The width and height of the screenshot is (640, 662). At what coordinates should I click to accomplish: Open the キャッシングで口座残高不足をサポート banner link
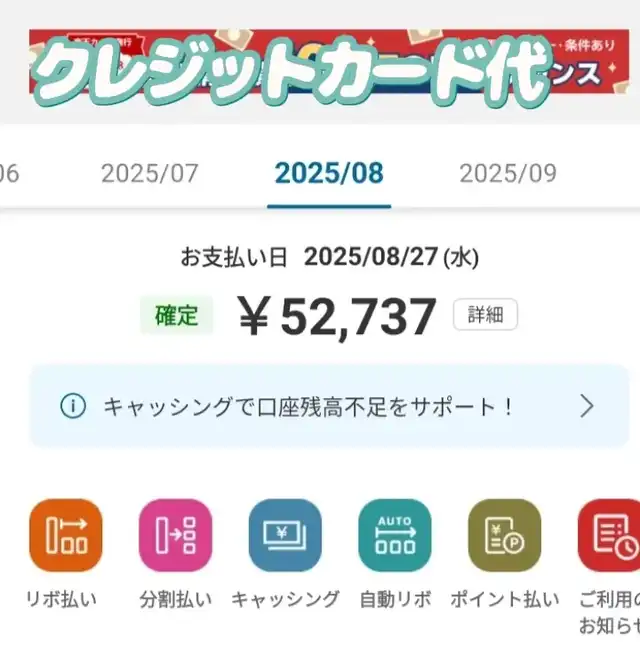[308, 406]
